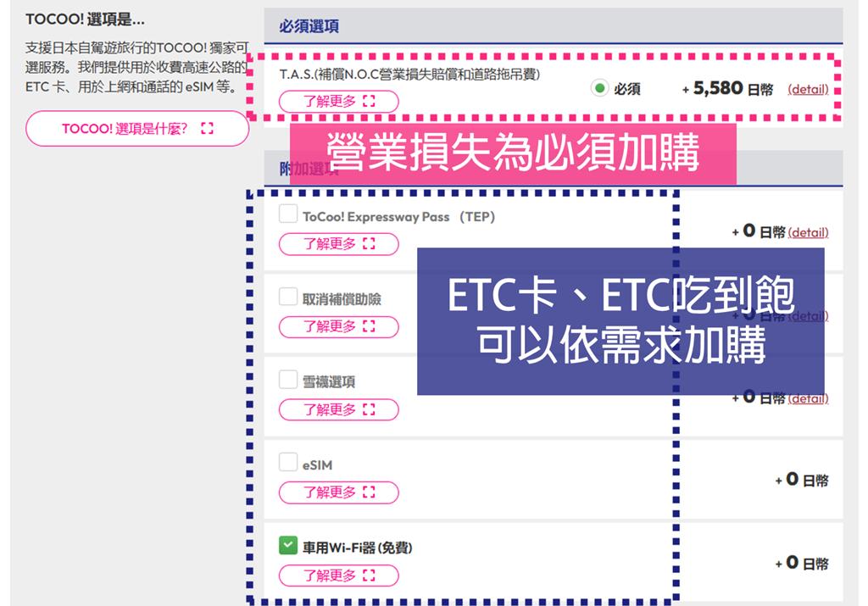Click the '+ 5,580 日幣' price text
The width and height of the screenshot is (868, 606).
point(727,88)
